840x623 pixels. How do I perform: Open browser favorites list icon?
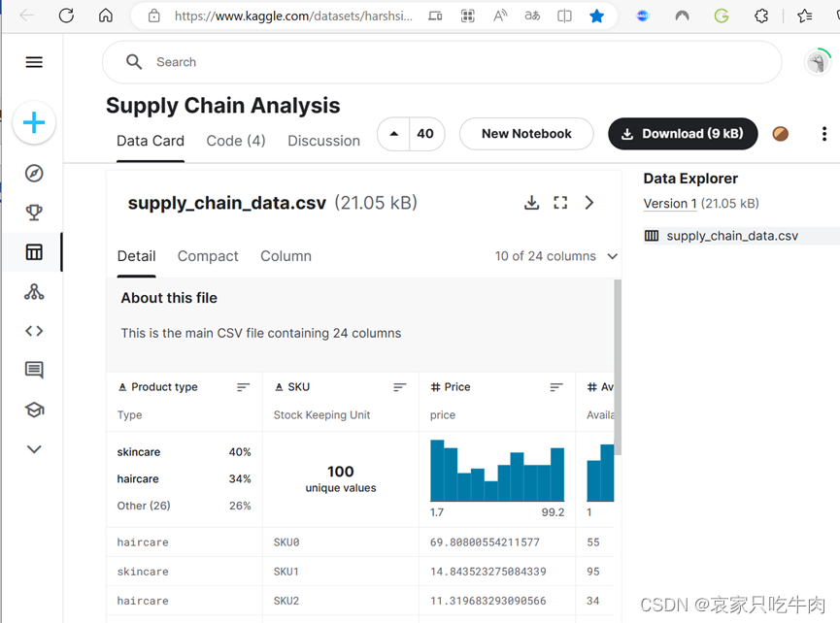pyautogui.click(x=804, y=16)
